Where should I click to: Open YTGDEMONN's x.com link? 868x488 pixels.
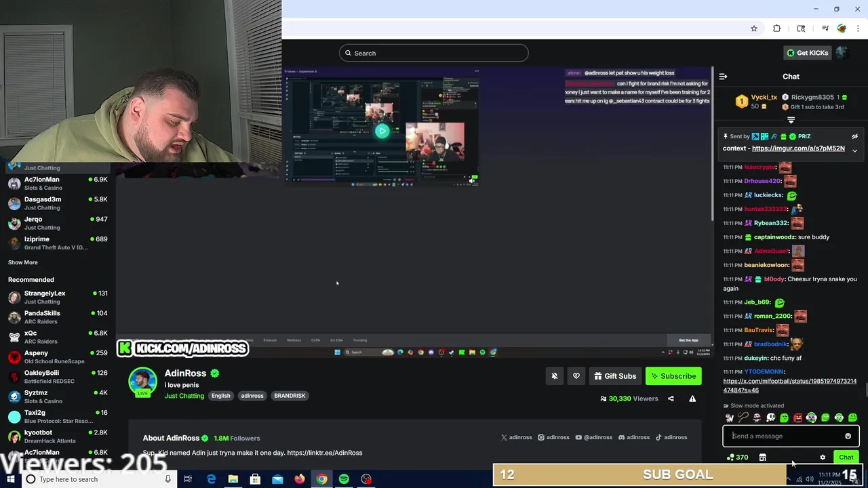tap(789, 386)
